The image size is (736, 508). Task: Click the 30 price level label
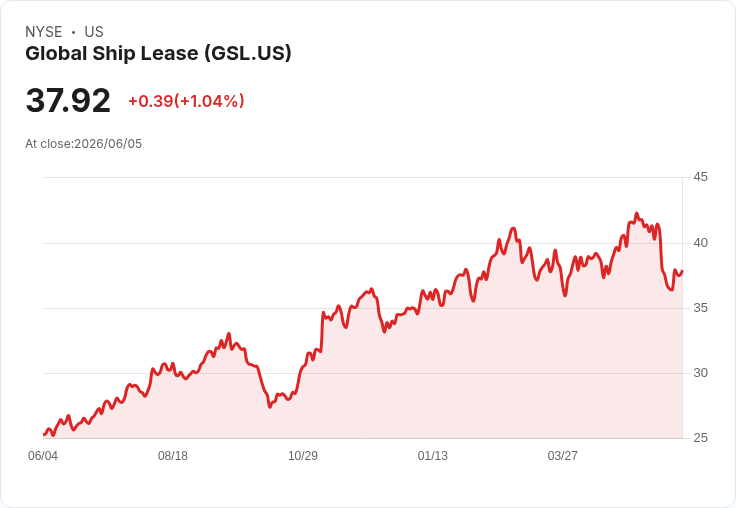(x=700, y=373)
